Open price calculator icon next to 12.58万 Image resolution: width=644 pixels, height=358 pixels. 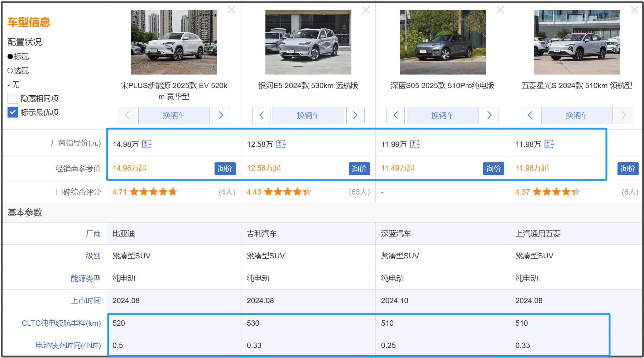(x=281, y=144)
